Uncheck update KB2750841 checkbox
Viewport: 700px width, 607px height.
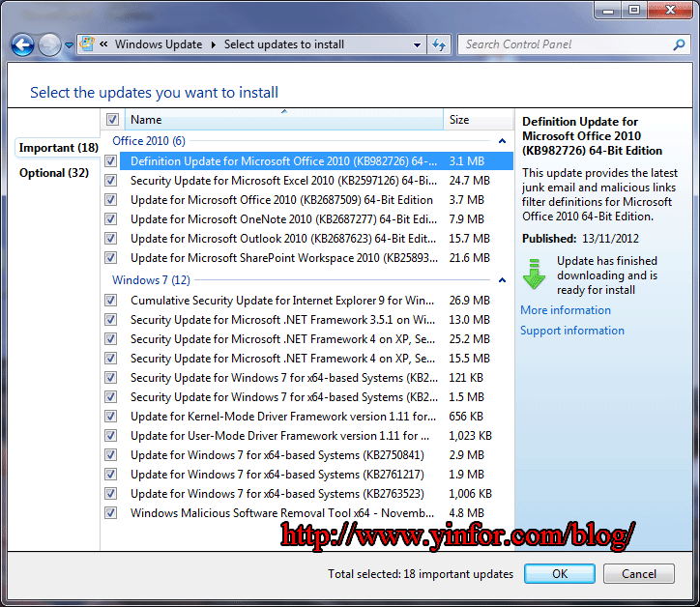[111, 455]
